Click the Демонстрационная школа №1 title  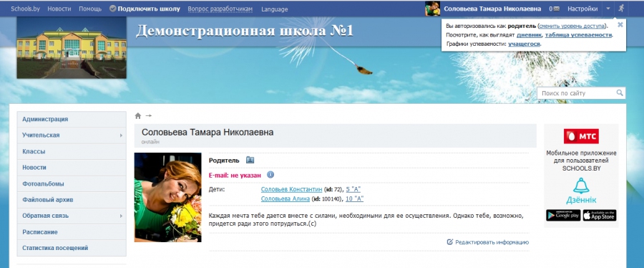coord(245,32)
